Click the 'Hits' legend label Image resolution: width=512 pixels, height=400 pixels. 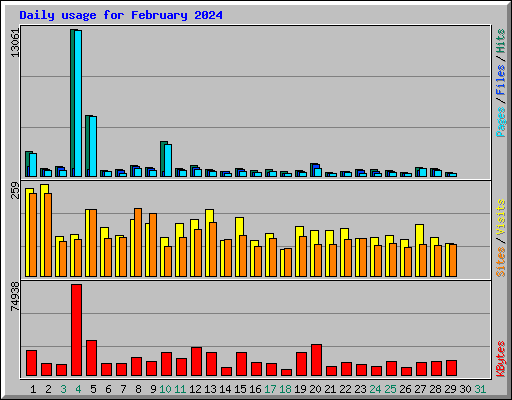point(501,41)
